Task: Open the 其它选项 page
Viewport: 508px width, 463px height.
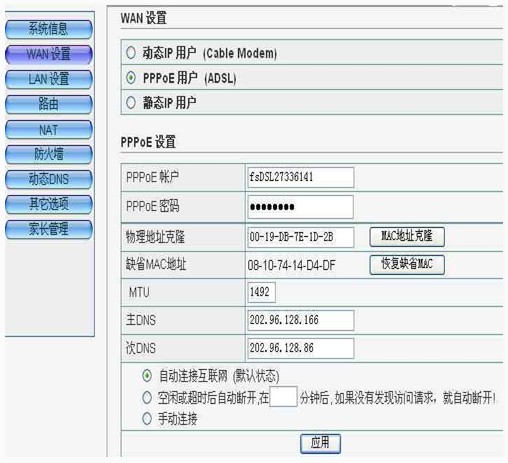Action: 49,204
